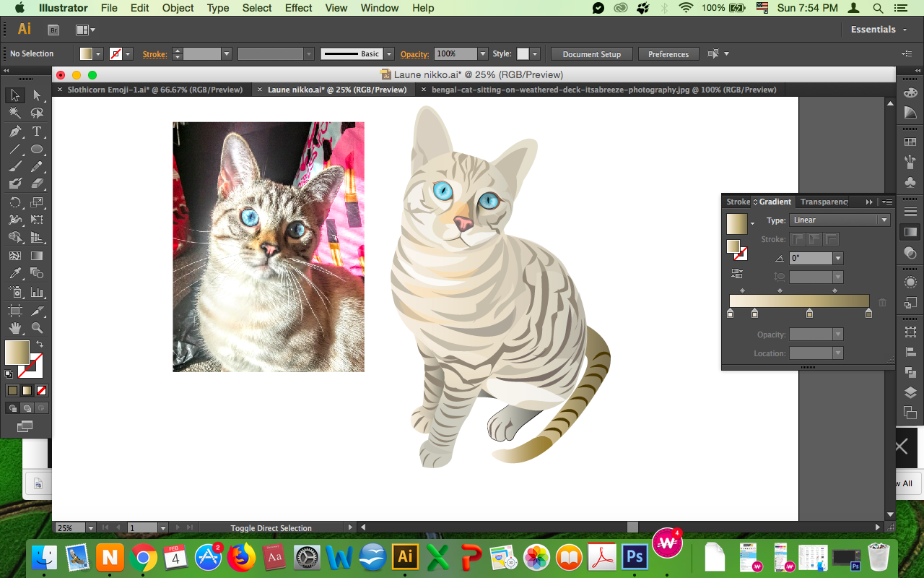Click the Opacity link in control bar

pos(415,54)
